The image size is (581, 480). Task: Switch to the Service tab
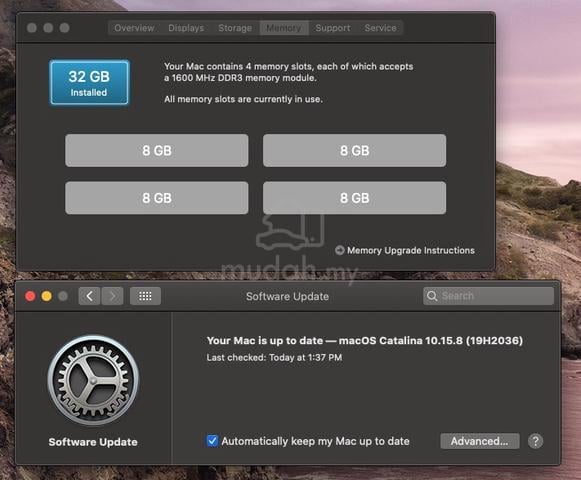point(380,28)
